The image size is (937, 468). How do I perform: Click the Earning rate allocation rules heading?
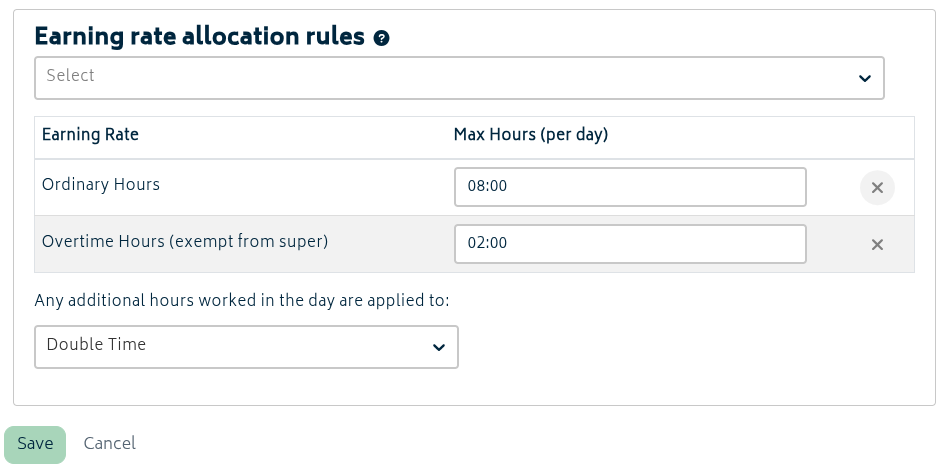(x=199, y=36)
